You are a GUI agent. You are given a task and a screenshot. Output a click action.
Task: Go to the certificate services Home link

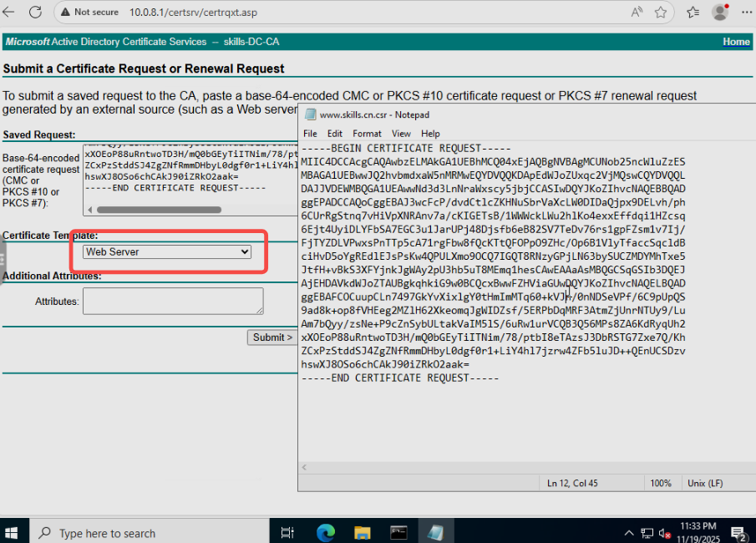(x=736, y=42)
